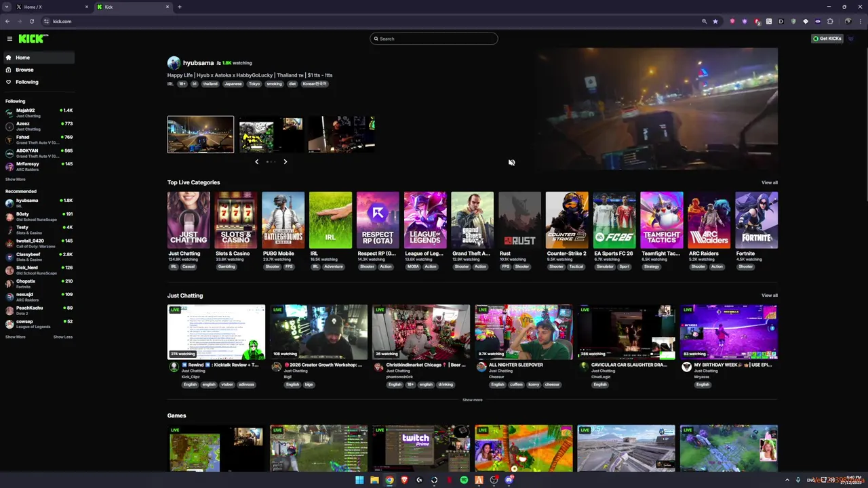The height and width of the screenshot is (488, 868).
Task: Open File Explorer from the taskbar
Action: [x=374, y=480]
